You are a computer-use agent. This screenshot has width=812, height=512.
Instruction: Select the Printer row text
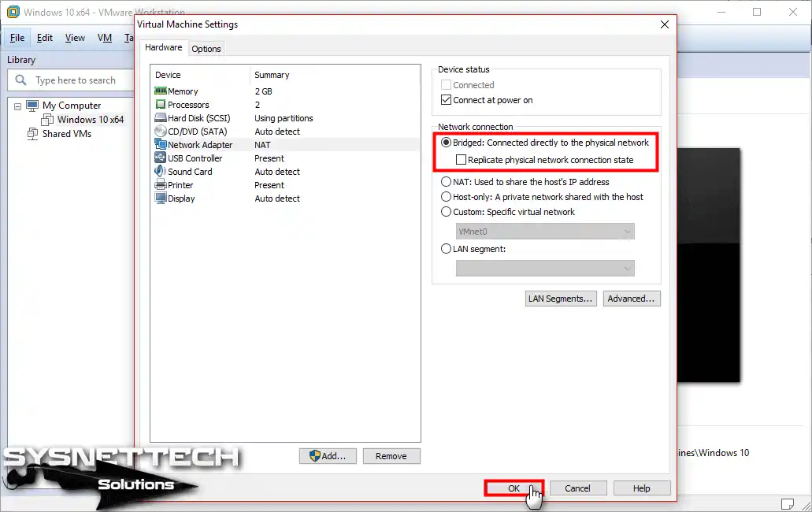click(180, 185)
